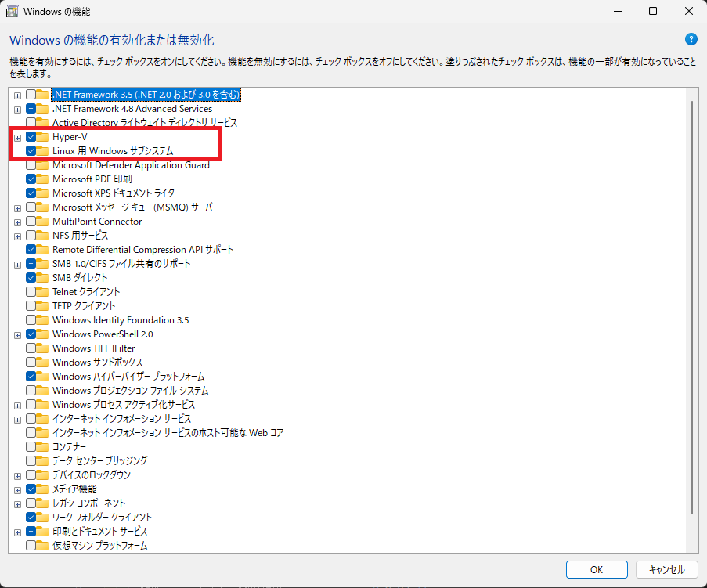Select the ワーク フォルダー クライアント label

[102, 518]
